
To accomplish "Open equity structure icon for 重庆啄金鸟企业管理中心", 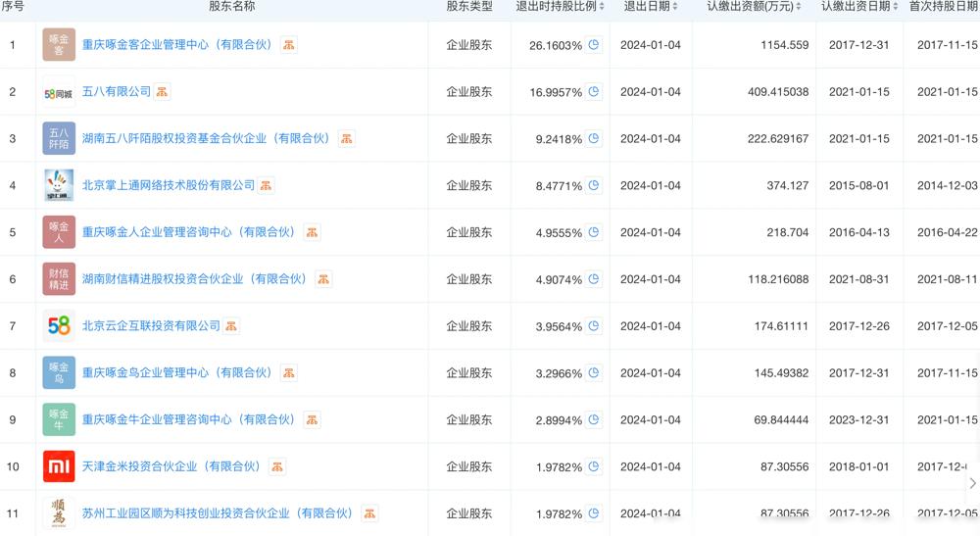I will pos(289,373).
